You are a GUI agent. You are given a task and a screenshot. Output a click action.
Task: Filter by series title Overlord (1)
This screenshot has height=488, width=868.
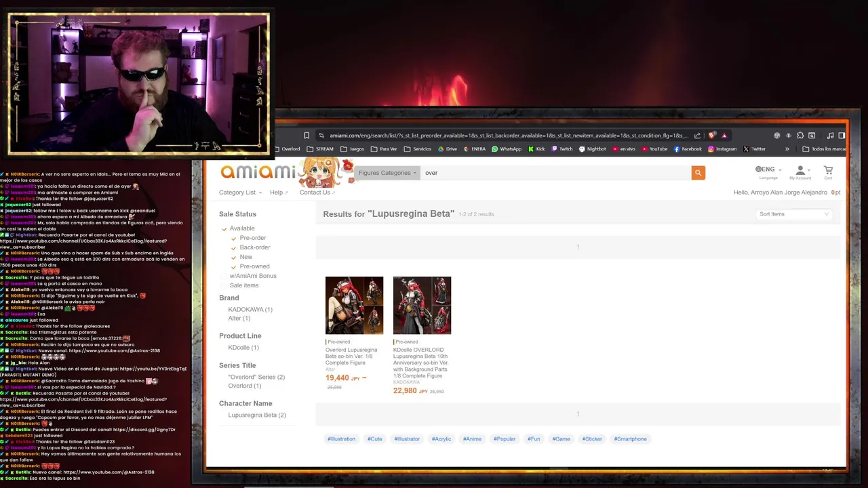pyautogui.click(x=245, y=386)
